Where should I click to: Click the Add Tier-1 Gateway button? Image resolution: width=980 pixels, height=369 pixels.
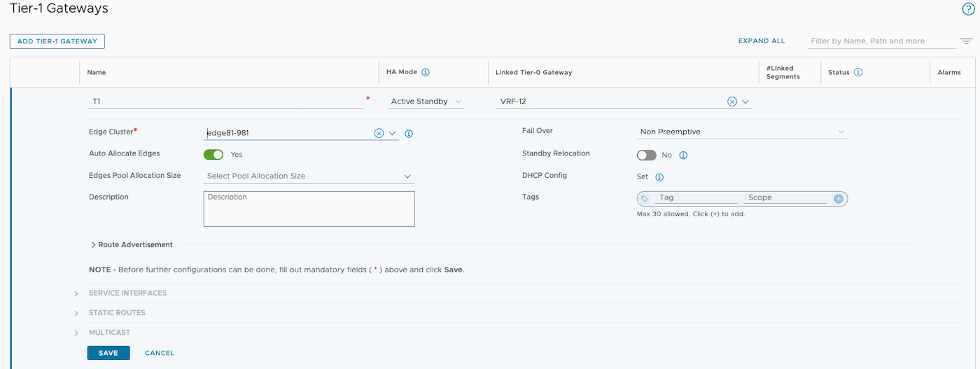click(x=57, y=41)
